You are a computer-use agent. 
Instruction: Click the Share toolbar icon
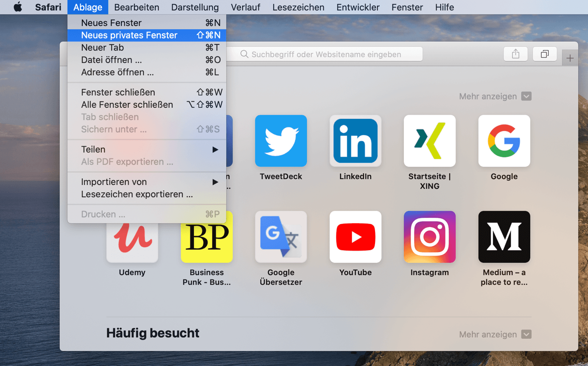point(515,54)
